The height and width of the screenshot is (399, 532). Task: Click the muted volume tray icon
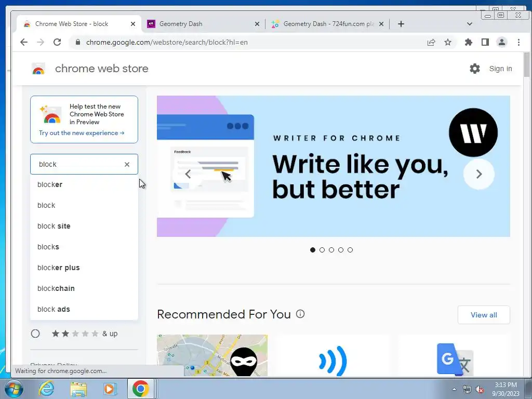pos(480,389)
